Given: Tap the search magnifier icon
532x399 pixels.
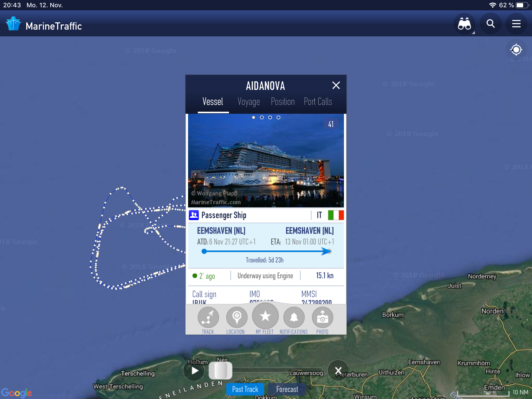Looking at the screenshot, I should [490, 24].
